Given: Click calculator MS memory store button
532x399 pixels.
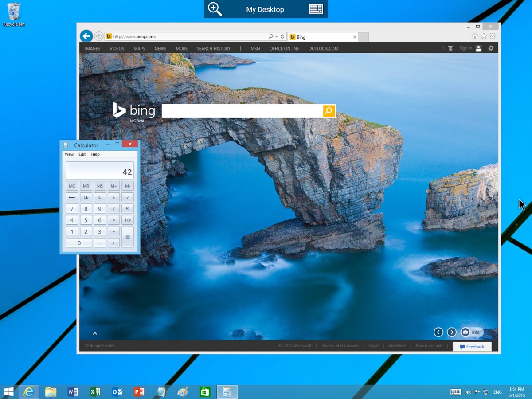Looking at the screenshot, I should click(100, 186).
